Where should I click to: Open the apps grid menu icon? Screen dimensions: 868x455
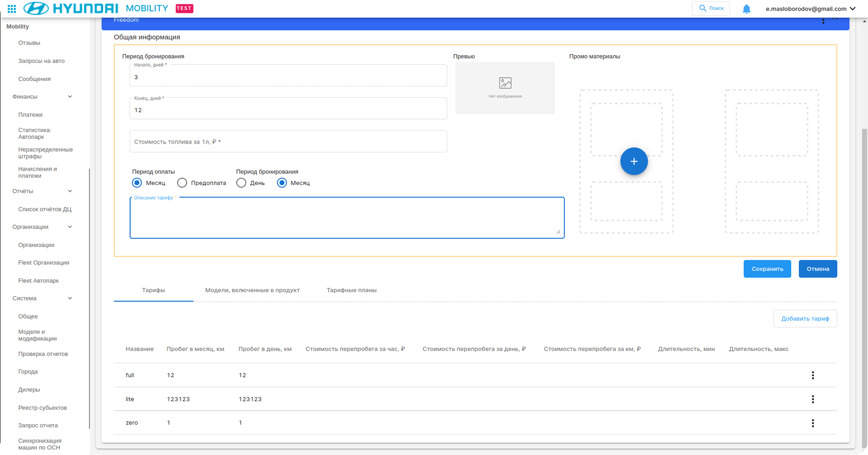pyautogui.click(x=12, y=9)
